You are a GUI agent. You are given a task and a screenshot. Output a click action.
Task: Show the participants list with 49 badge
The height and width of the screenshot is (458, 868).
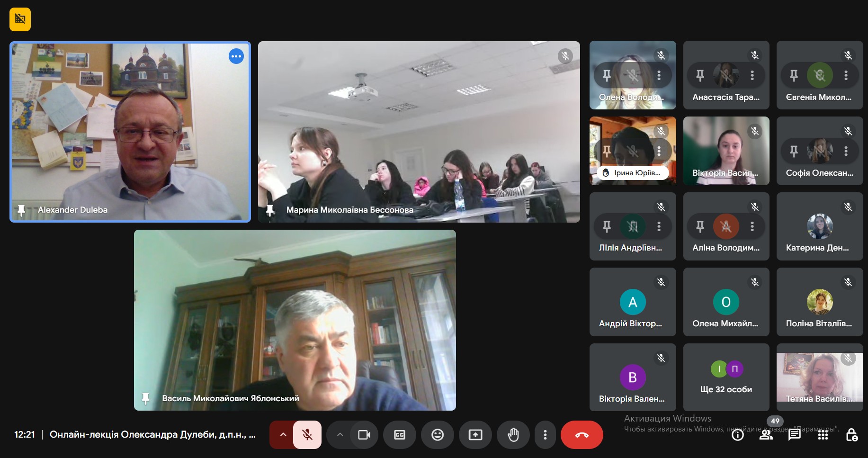[x=766, y=435]
